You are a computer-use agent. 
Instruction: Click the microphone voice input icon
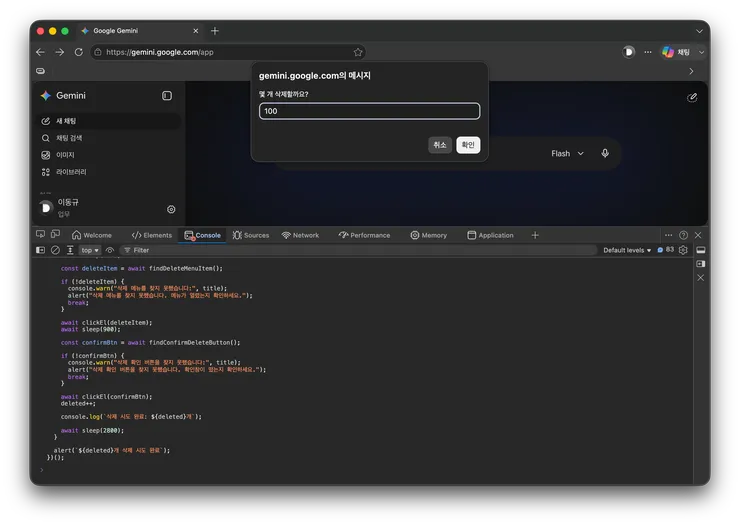(x=605, y=153)
